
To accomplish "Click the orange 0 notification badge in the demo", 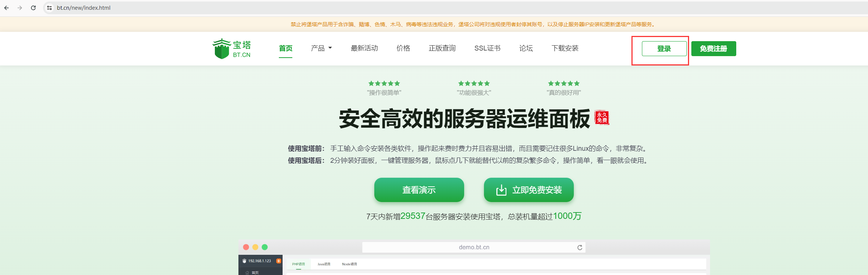I will pos(279,261).
